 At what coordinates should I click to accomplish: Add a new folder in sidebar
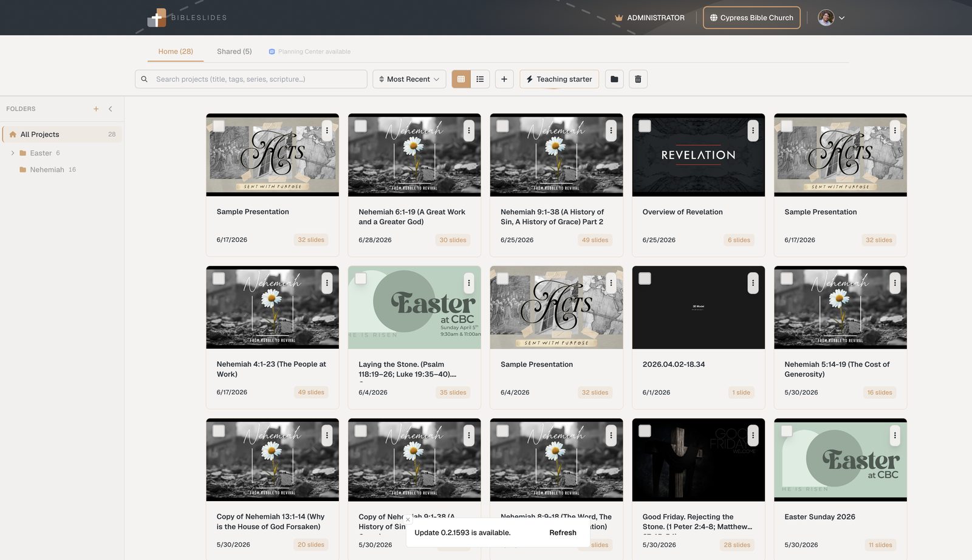[96, 109]
